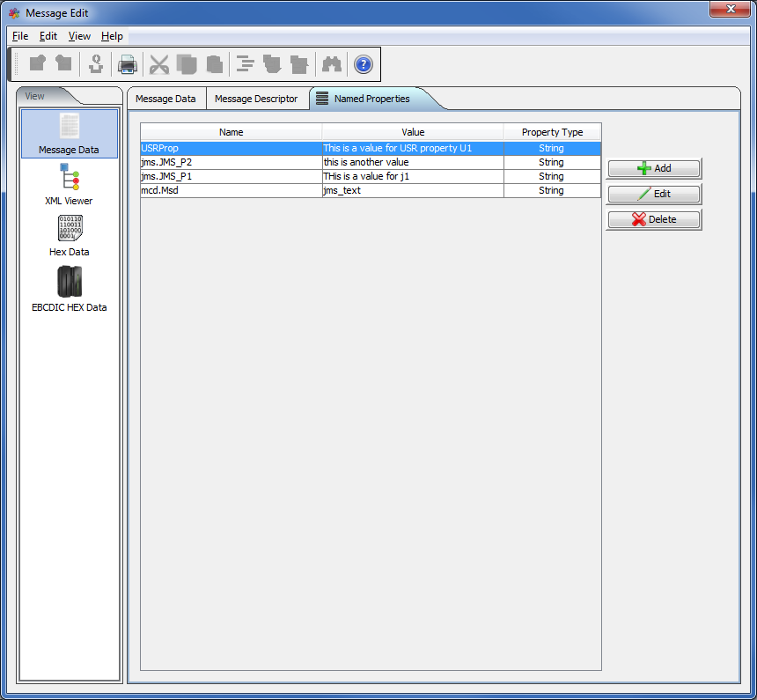Image resolution: width=757 pixels, height=700 pixels.
Task: Open EBCDIC HEX Data view
Action: pyautogui.click(x=69, y=288)
